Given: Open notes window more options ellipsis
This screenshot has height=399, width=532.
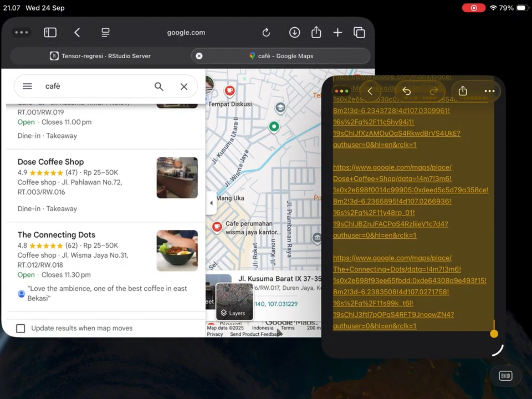Looking at the screenshot, I should (x=489, y=91).
